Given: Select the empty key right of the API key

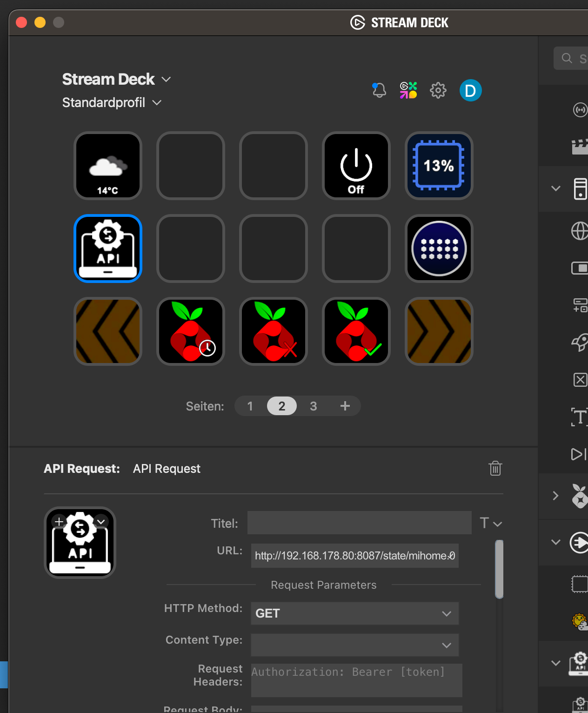Looking at the screenshot, I should [x=191, y=249].
